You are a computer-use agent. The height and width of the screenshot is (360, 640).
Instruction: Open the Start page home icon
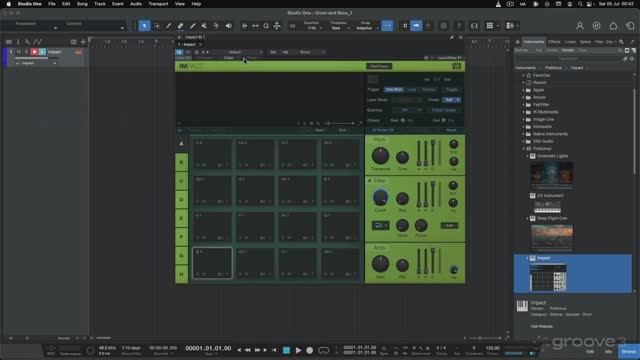613,26
